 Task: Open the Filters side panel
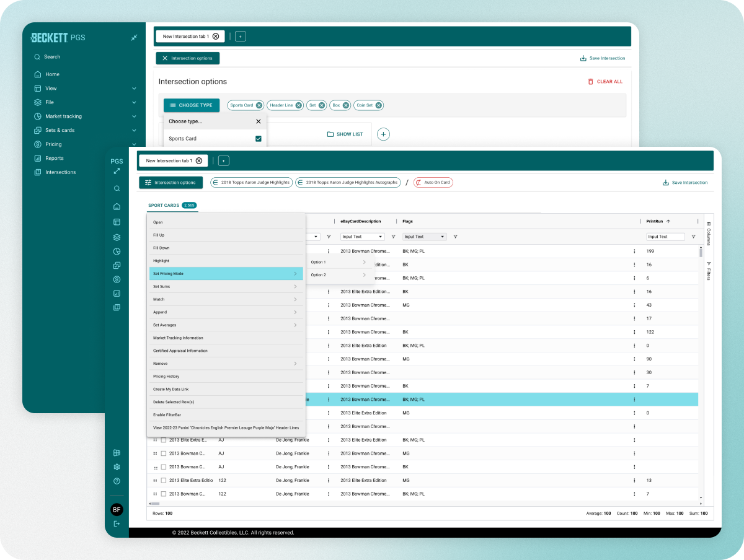coord(709,271)
